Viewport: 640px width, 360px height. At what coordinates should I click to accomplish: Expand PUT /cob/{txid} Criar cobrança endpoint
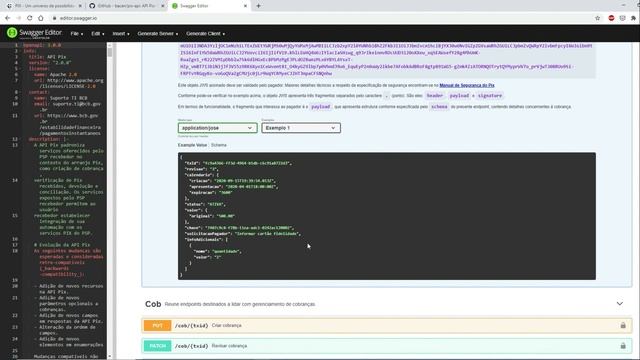[x=387, y=325]
